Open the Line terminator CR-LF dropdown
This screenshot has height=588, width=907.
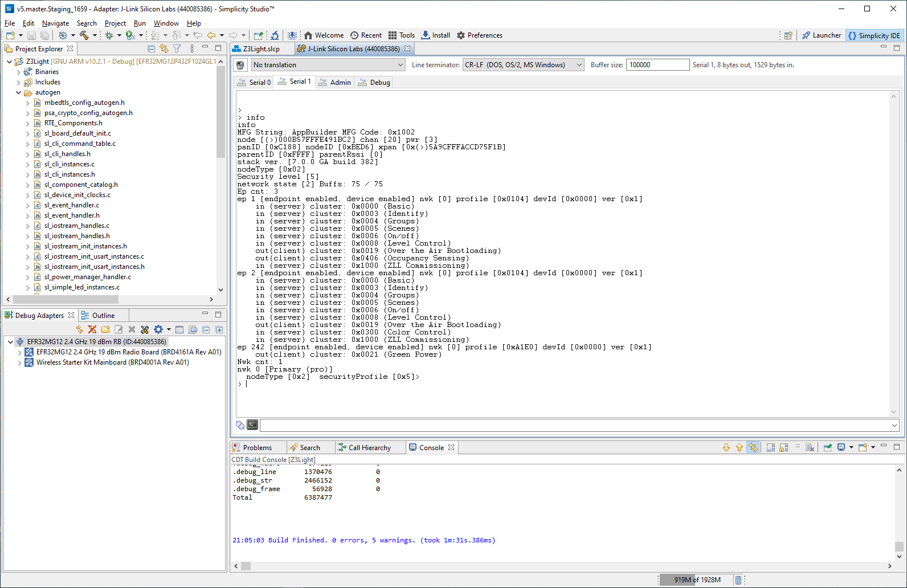click(x=523, y=65)
